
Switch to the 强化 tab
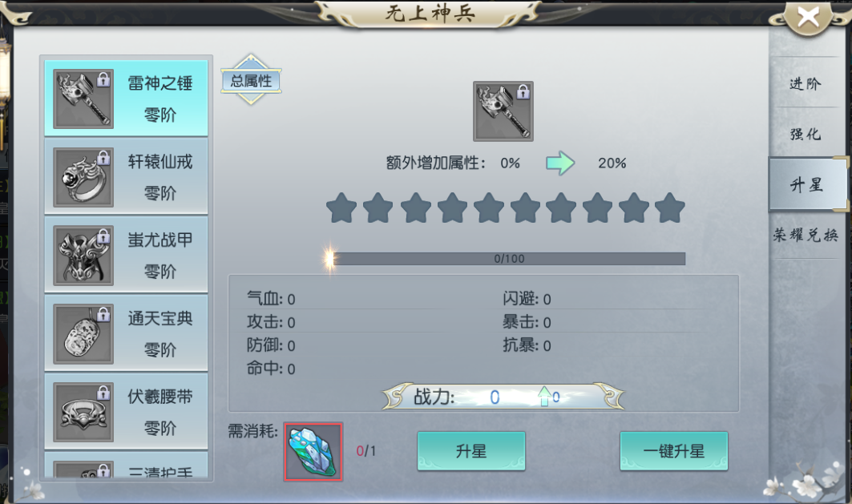[806, 134]
